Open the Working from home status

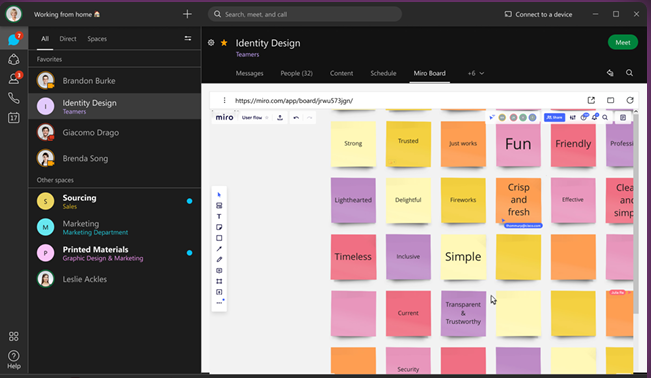[67, 14]
